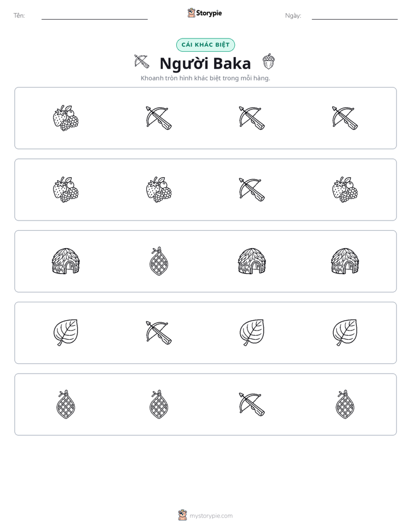Click the Ngày date input line
This screenshot has width=411, height=532.
(x=355, y=16)
